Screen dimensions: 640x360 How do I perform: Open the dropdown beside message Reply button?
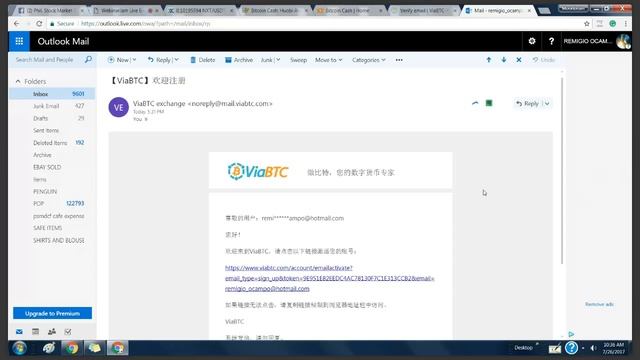(547, 104)
